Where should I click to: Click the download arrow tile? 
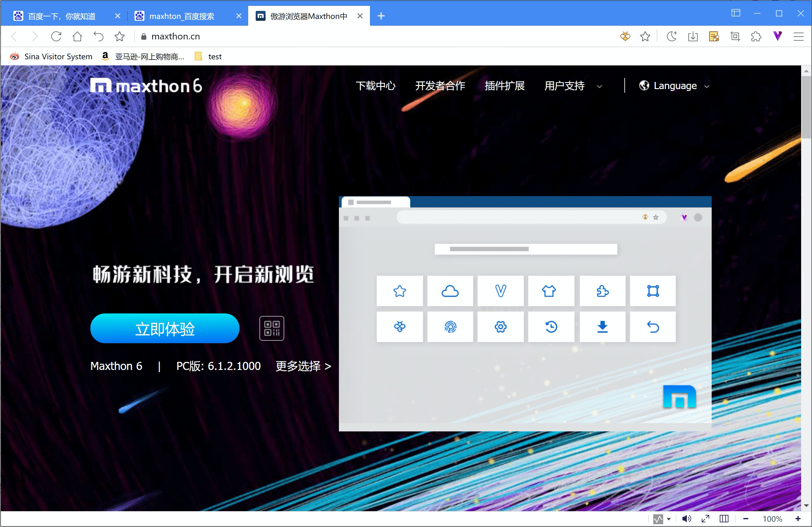coord(603,327)
